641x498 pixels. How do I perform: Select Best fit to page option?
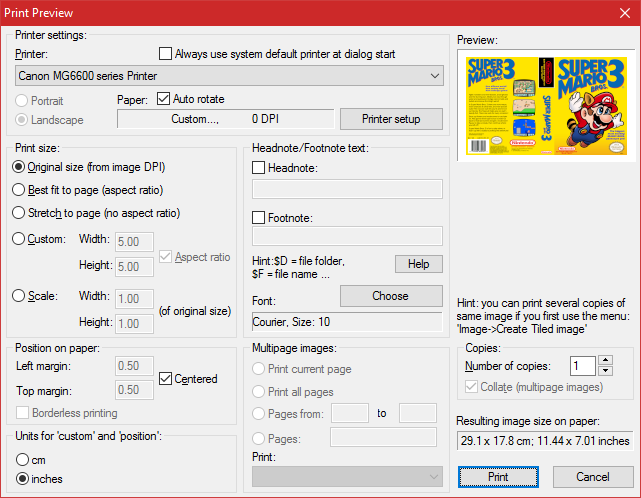coord(18,189)
